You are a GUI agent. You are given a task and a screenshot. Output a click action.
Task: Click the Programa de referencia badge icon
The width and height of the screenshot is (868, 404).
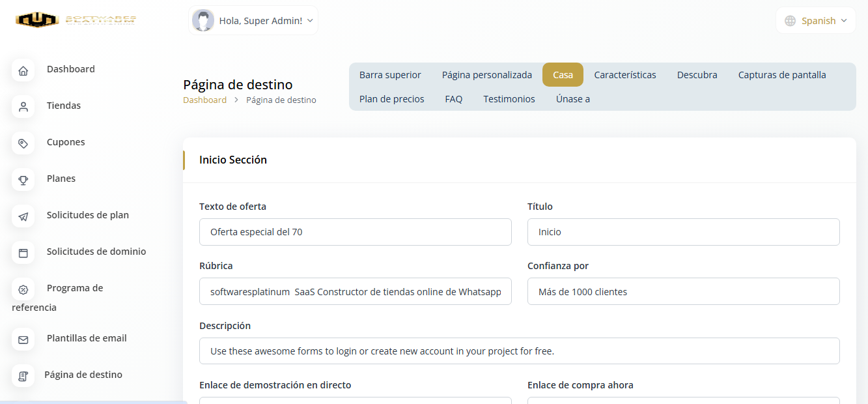(x=23, y=289)
